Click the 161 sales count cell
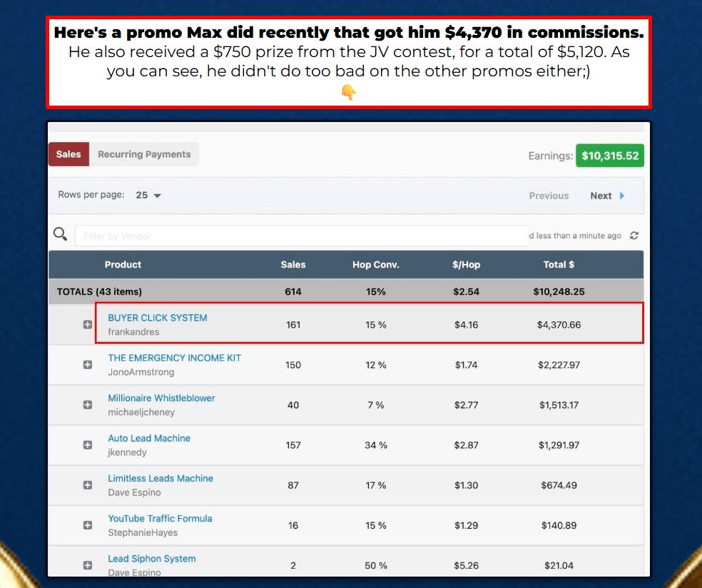 click(293, 325)
